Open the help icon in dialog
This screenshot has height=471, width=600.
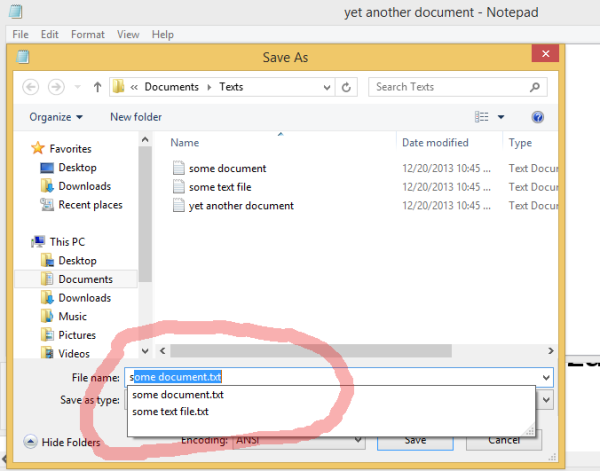pos(538,117)
